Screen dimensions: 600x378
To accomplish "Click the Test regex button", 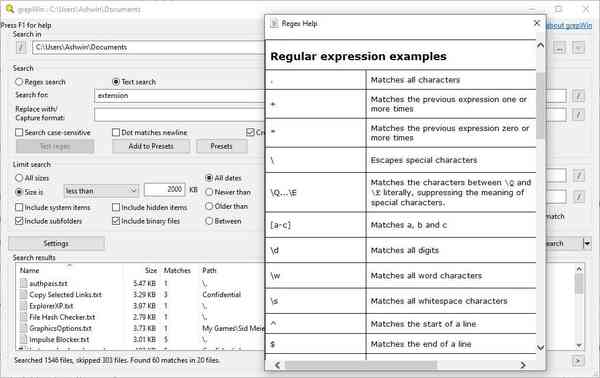I will click(55, 147).
